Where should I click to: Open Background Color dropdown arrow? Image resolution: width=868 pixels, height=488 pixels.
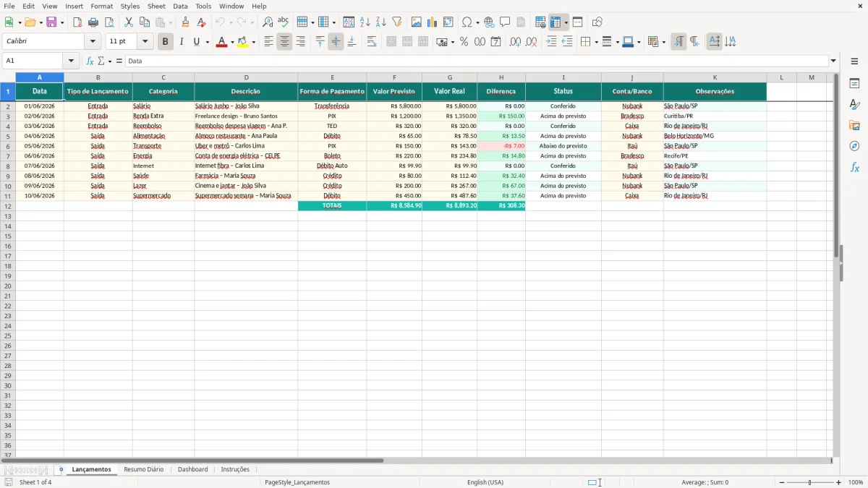point(253,42)
